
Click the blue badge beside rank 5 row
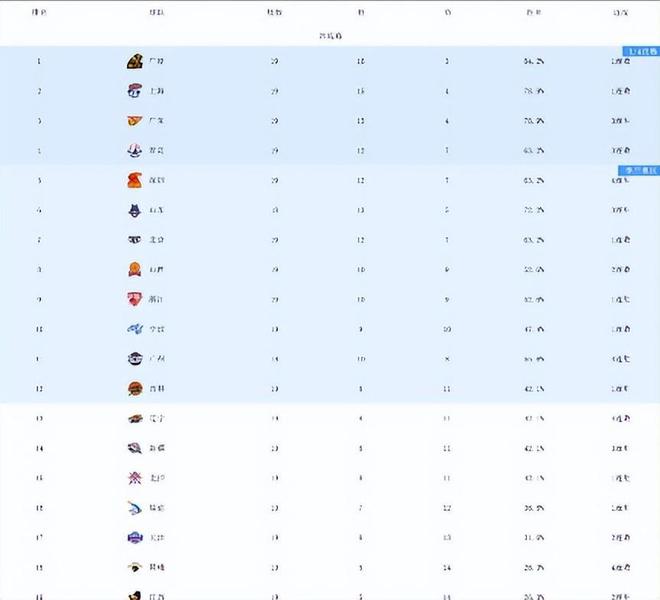tap(638, 170)
